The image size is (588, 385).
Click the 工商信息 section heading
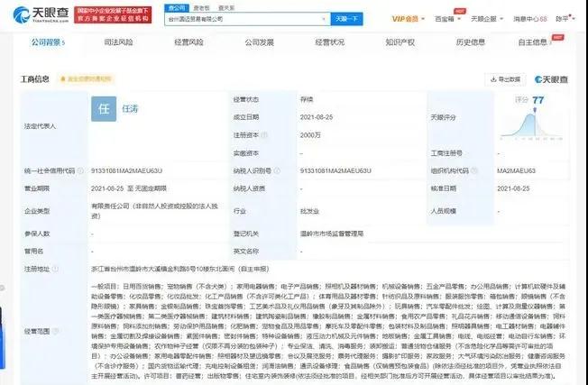pyautogui.click(x=34, y=79)
